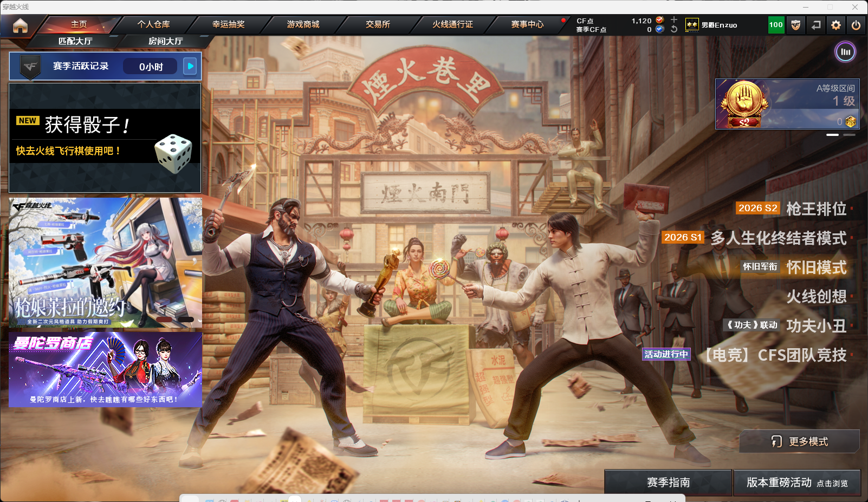Click the 活动进行中 tag
Image resolution: width=868 pixels, height=502 pixels.
(666, 354)
